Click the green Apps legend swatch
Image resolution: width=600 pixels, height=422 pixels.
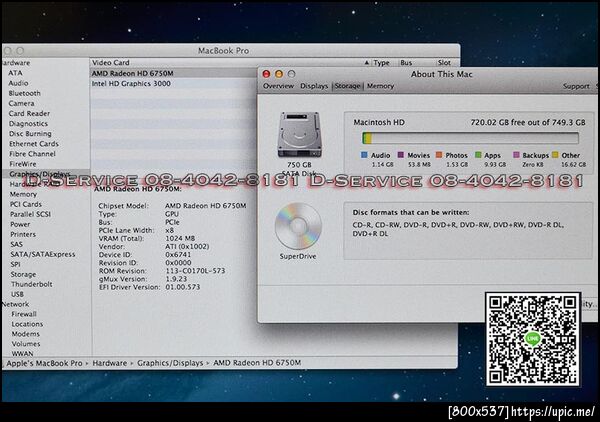pyautogui.click(x=478, y=155)
